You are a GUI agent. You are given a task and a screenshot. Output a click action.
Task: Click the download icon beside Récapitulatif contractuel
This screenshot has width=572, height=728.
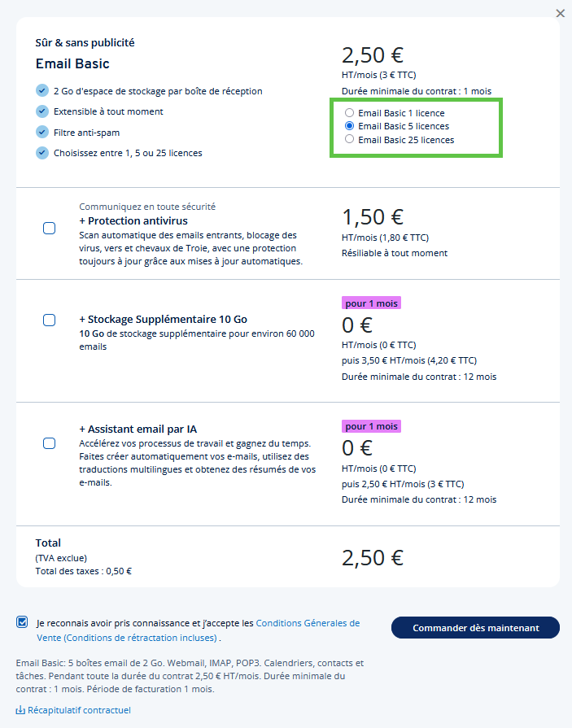click(x=20, y=710)
